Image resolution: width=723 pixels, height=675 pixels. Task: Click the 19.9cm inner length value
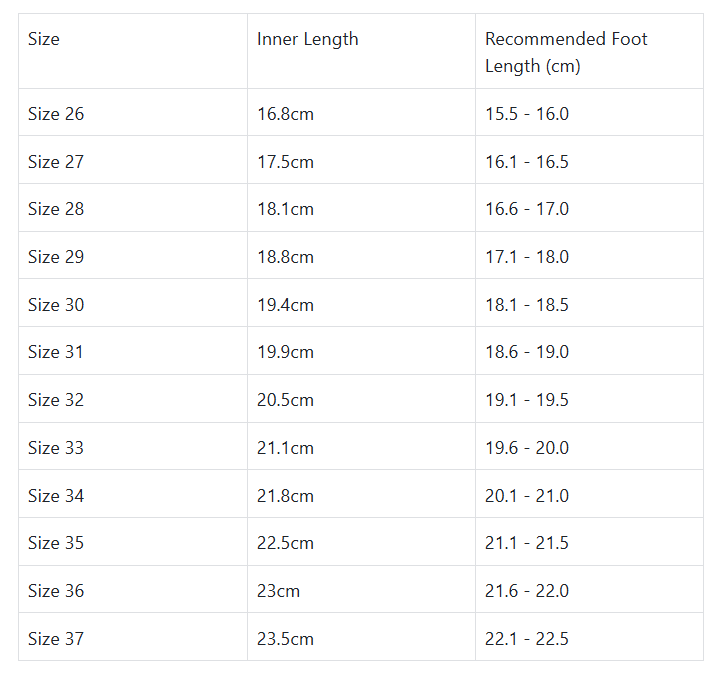pyautogui.click(x=285, y=352)
